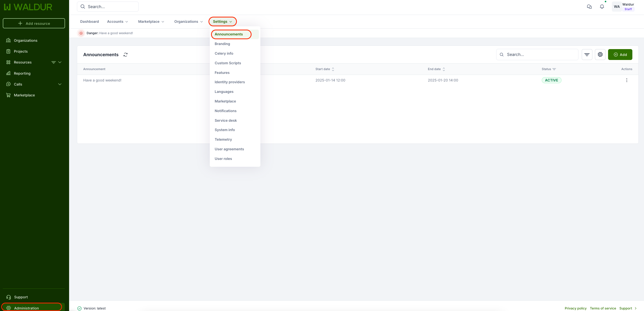
Task: Open the chat messages icon
Action: [x=589, y=7]
